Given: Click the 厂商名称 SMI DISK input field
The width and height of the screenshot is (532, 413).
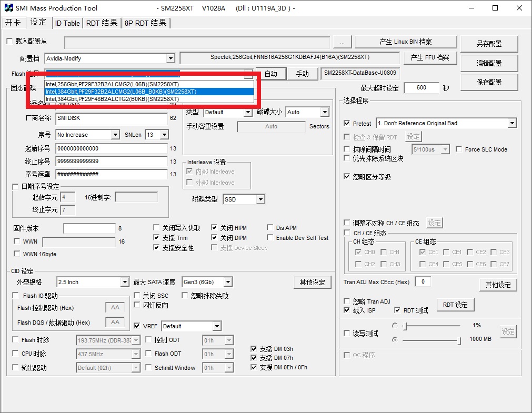Looking at the screenshot, I should pos(111,118).
